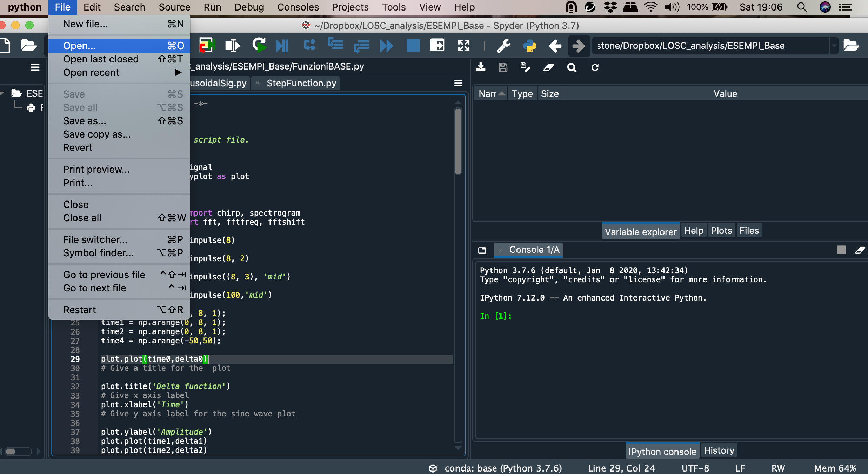Click the Wi-Fi status icon in menu bar
868x474 pixels.
(x=651, y=7)
